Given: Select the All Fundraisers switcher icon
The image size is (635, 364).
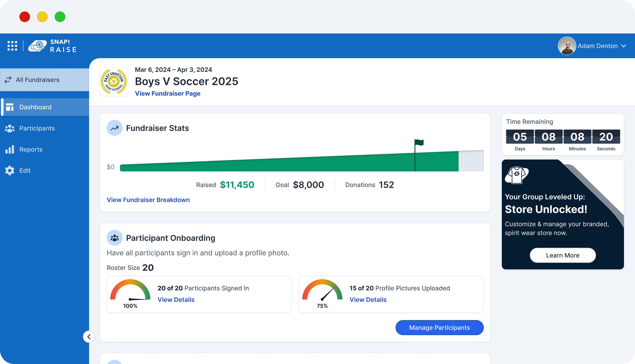Looking at the screenshot, I should click(8, 80).
